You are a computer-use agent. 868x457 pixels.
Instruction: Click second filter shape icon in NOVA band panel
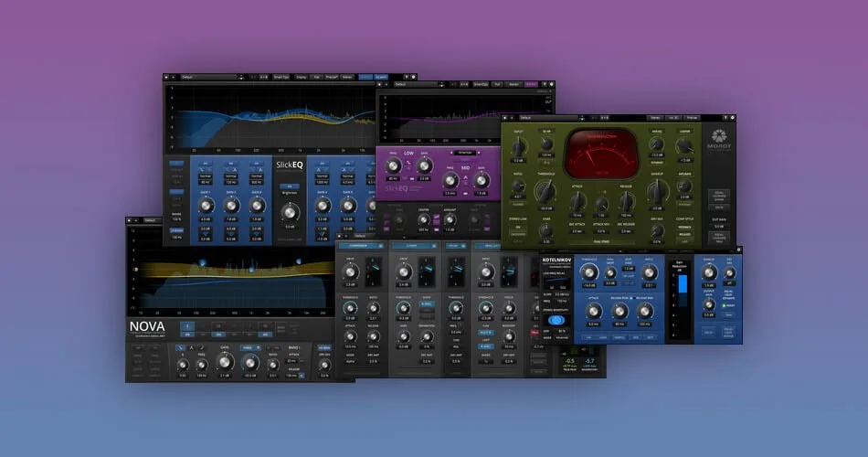click(x=191, y=348)
